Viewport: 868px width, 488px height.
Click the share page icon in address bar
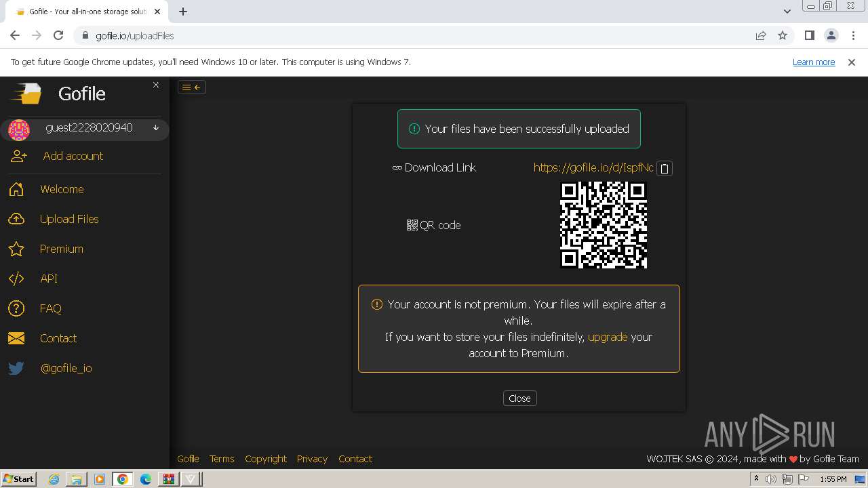click(x=761, y=36)
